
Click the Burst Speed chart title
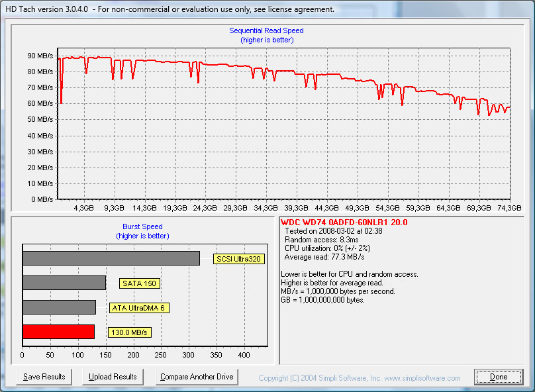coord(142,226)
